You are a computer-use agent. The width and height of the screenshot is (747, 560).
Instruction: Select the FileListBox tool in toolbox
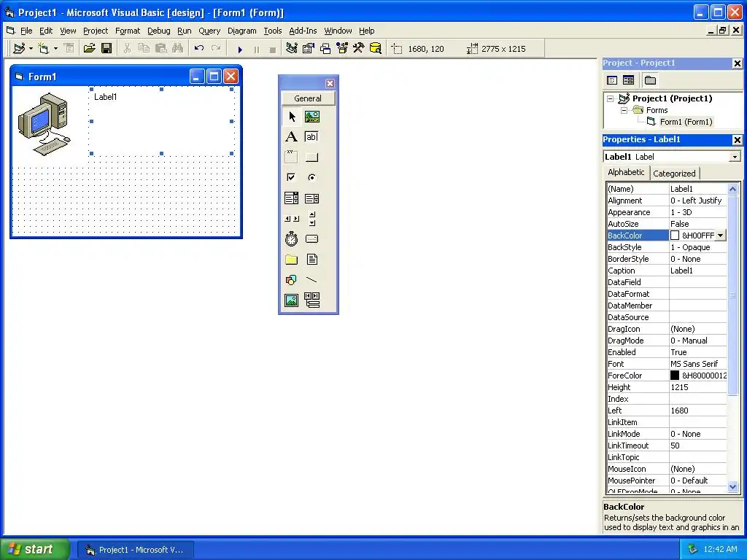(312, 260)
